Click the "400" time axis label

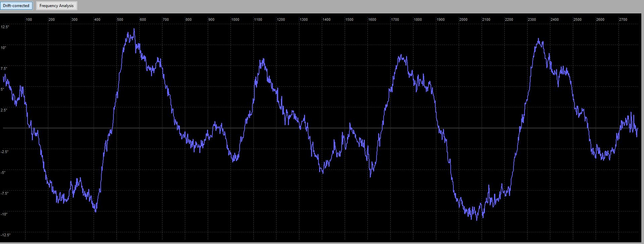[x=97, y=19]
